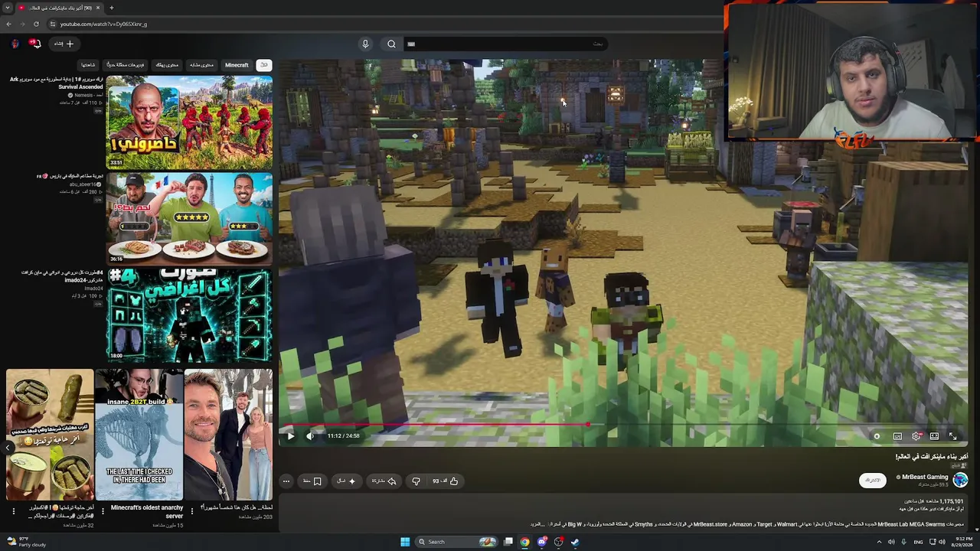Open the pickled cans short thumbnail

(50, 435)
